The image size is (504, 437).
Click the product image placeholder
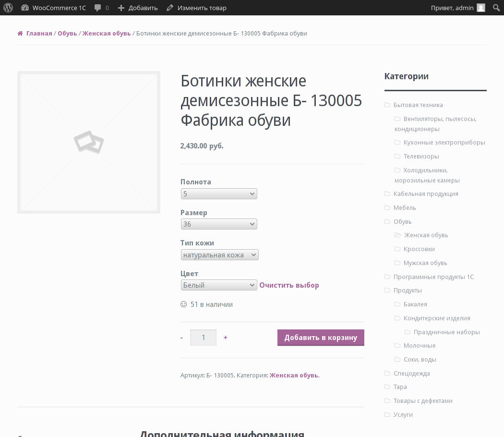[89, 142]
